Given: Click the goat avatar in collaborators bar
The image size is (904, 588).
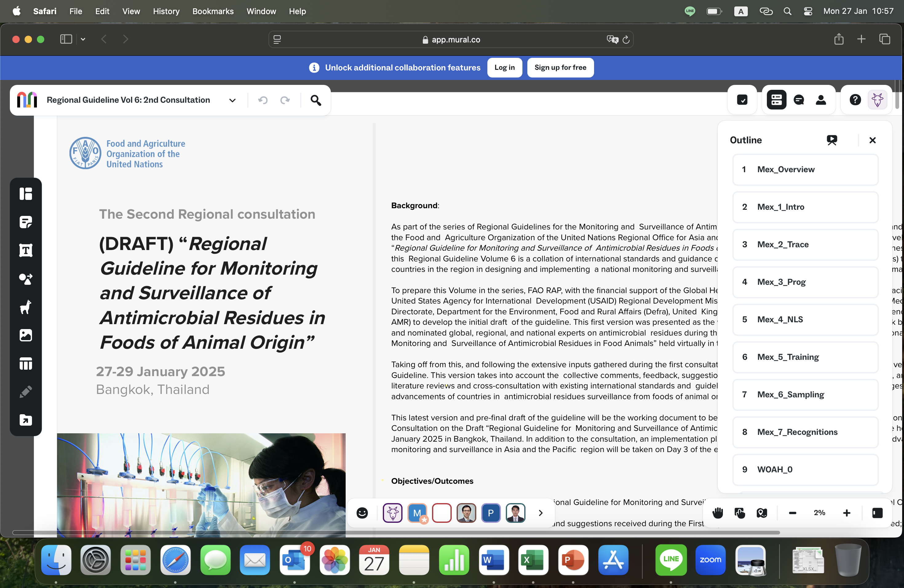Looking at the screenshot, I should point(392,513).
